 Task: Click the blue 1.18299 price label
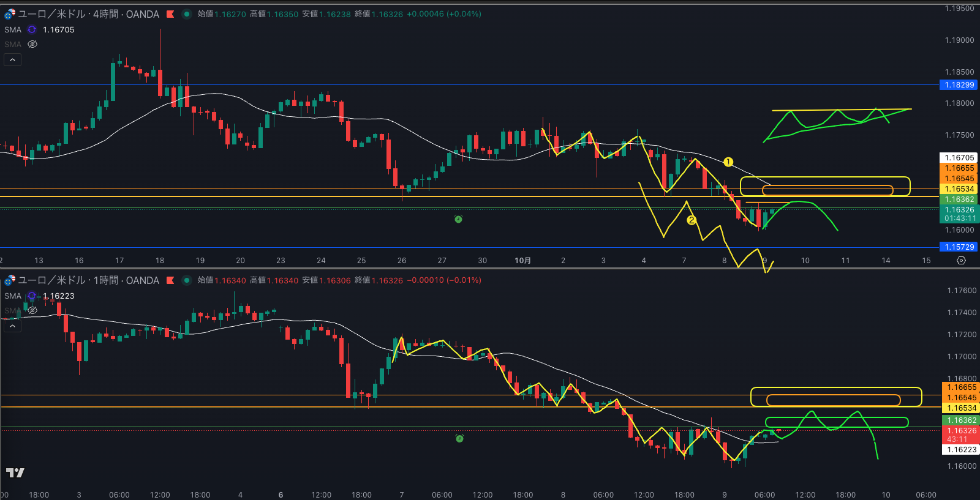click(x=959, y=85)
